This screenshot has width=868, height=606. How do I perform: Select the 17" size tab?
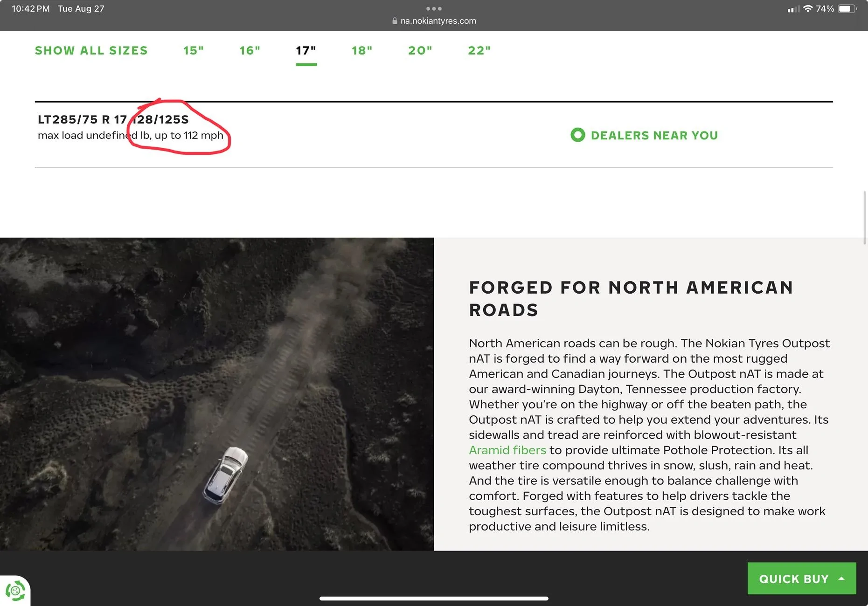tap(306, 50)
